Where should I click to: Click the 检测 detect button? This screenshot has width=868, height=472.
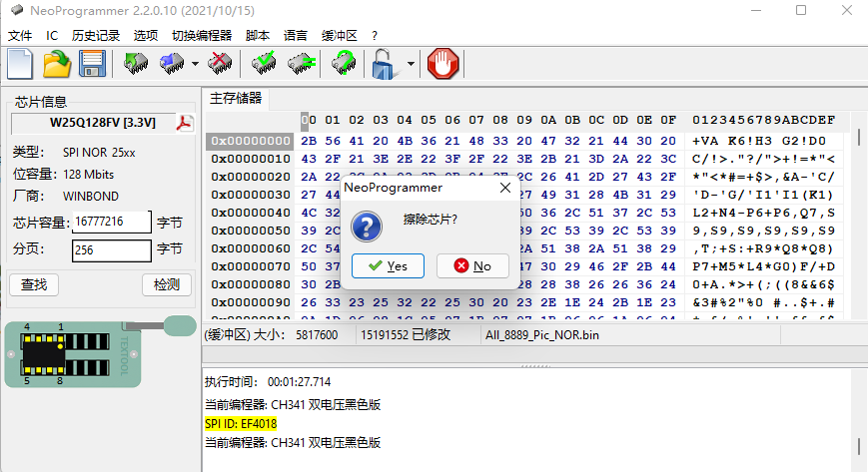click(166, 284)
